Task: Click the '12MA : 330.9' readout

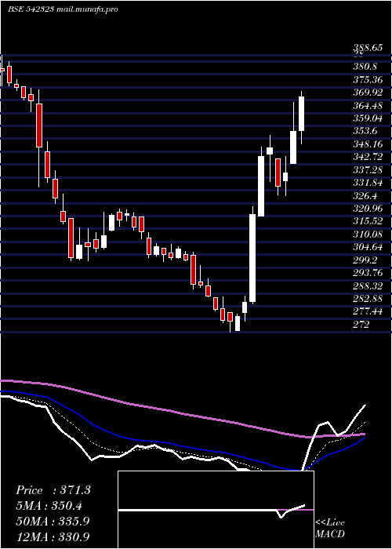Action: (x=53, y=536)
